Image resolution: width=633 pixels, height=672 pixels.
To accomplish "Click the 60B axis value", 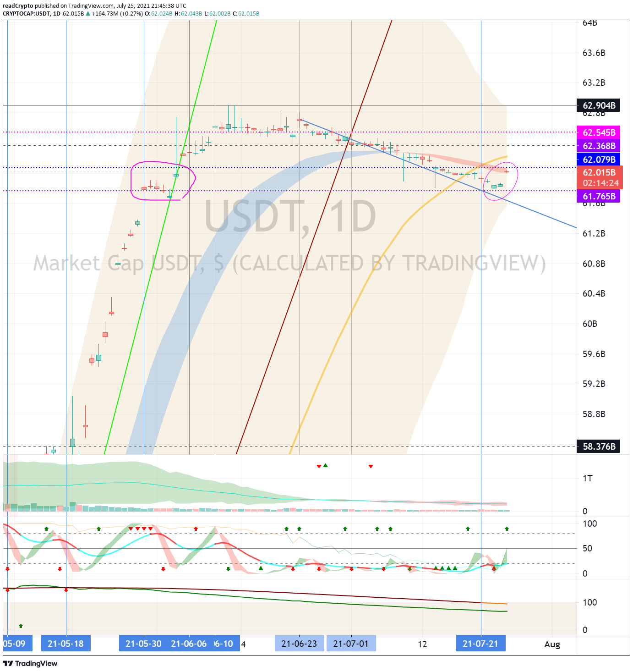I will click(589, 324).
